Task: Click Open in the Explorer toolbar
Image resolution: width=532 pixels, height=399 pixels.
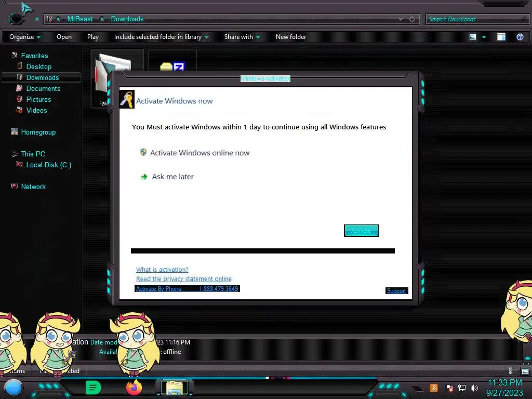Action: coord(64,37)
